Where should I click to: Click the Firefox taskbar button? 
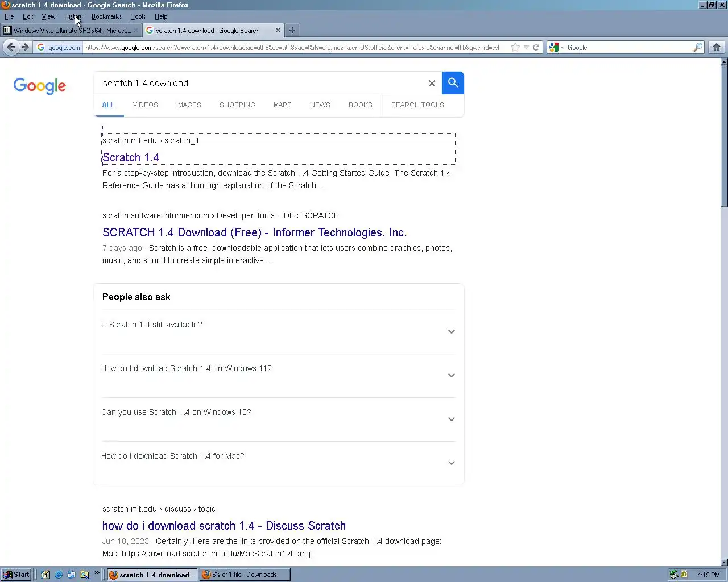[x=152, y=575]
